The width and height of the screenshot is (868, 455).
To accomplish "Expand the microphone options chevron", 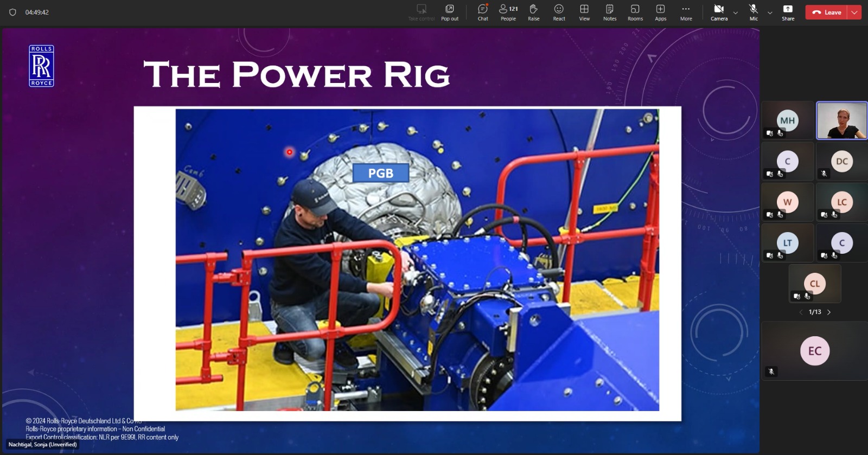I will (x=770, y=12).
